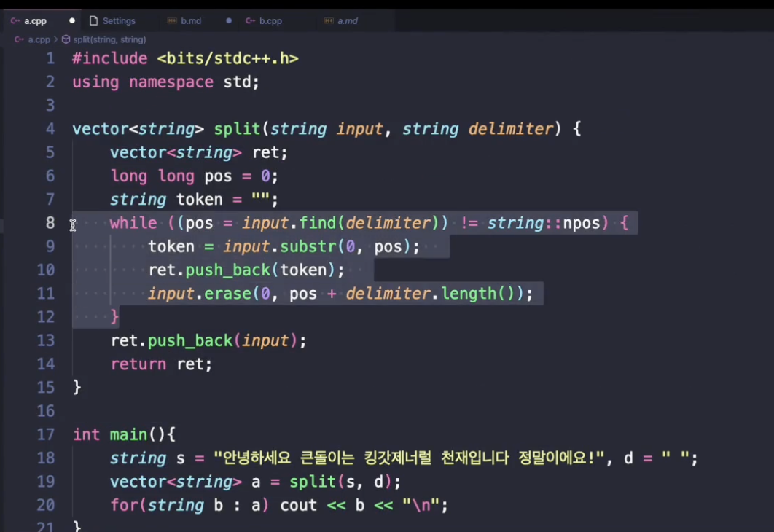Click the markdown icon on the b.md tab
Viewport: 774px width, 532px height.
pyautogui.click(x=172, y=20)
